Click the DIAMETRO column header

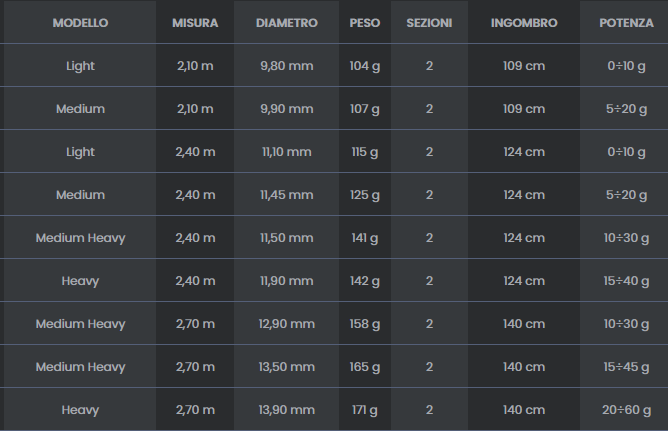point(287,22)
